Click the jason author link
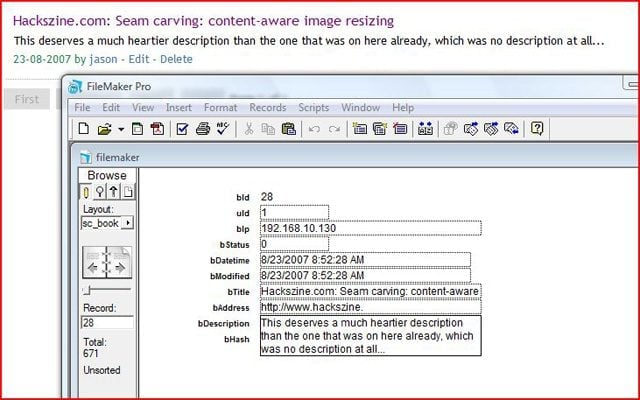 [x=103, y=59]
